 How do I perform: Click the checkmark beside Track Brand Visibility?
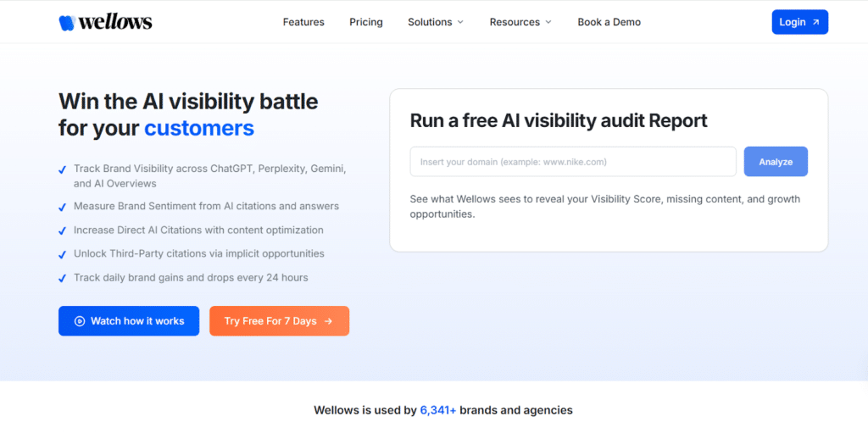[63, 169]
